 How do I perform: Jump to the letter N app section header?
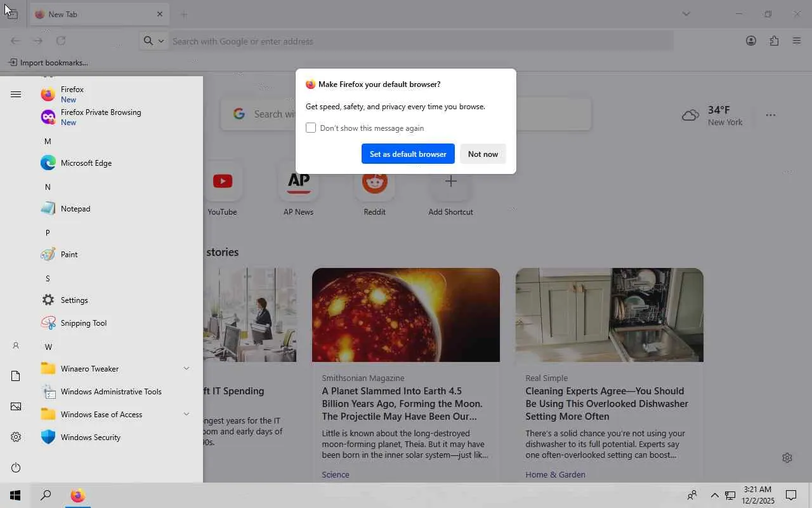tap(48, 187)
